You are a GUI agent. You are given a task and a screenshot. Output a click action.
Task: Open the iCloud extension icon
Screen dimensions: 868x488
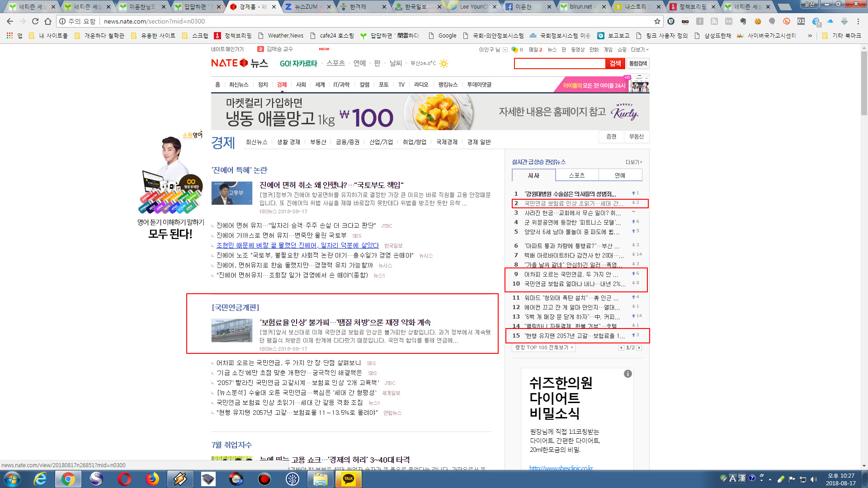pos(830,21)
